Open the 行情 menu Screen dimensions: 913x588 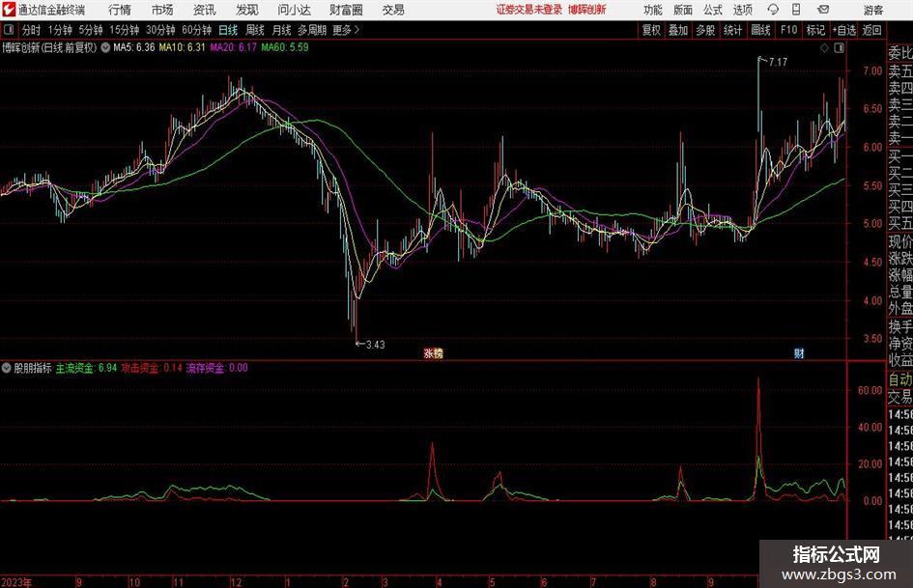point(120,10)
